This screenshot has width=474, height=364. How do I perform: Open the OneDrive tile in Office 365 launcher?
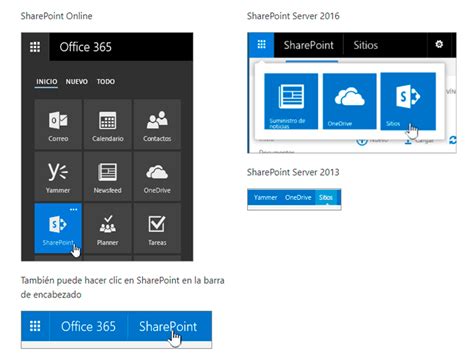(157, 176)
